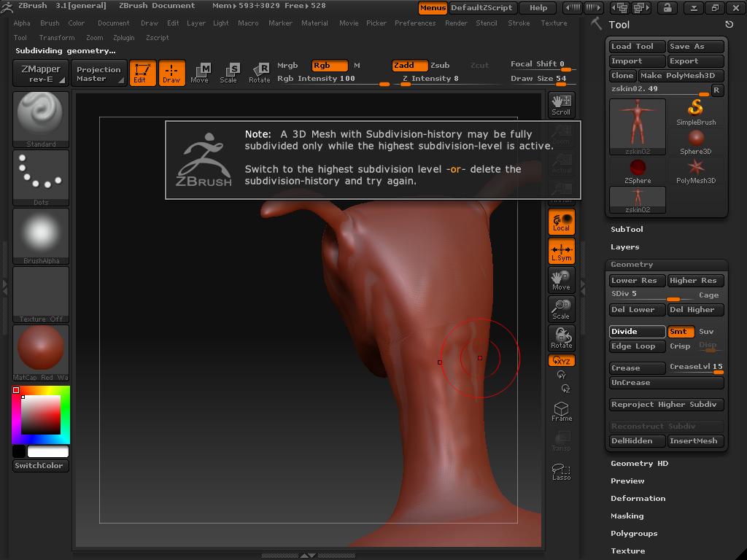Enable the Crisp option
Image resolution: width=747 pixels, height=560 pixels.
[x=680, y=346]
